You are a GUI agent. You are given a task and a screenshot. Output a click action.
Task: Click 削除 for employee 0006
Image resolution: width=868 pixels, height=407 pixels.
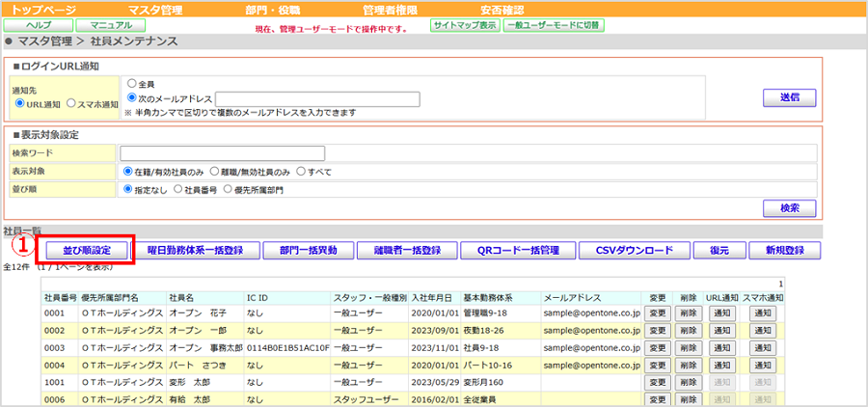point(688,400)
